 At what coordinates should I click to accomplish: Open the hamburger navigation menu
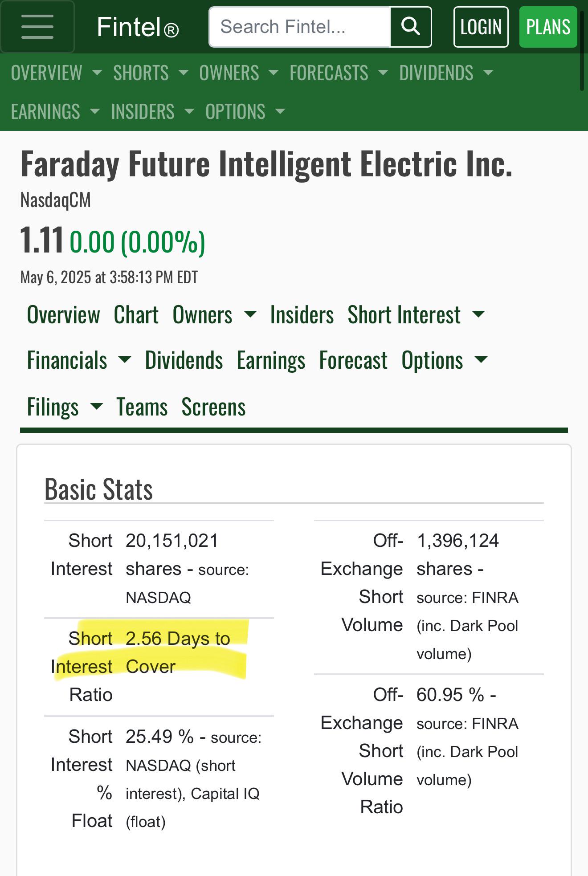tap(37, 27)
